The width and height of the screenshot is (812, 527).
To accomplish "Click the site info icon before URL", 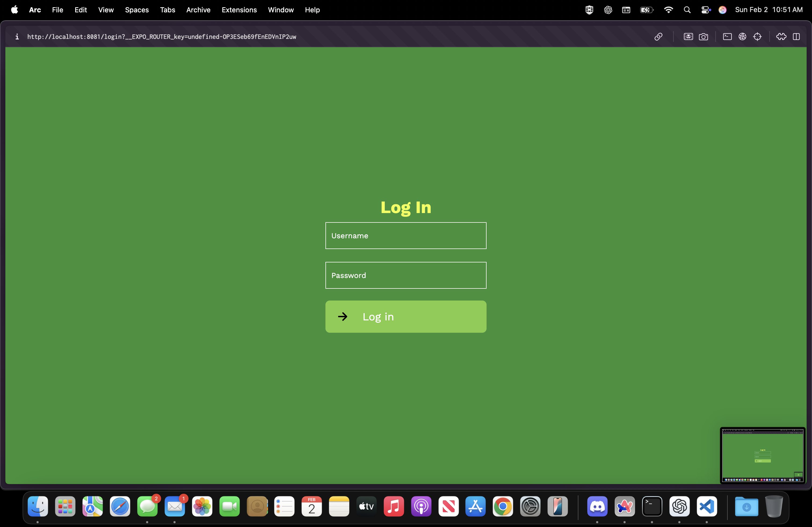I will 17,36.
